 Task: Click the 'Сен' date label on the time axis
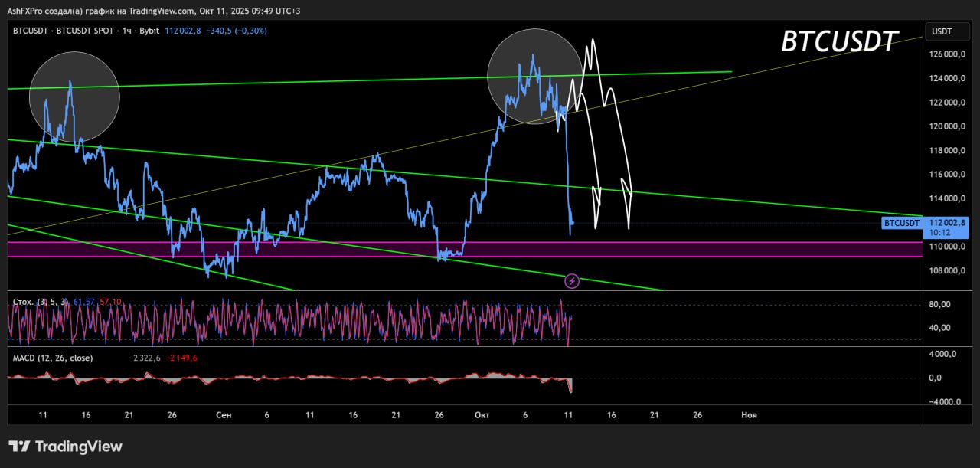coord(224,414)
